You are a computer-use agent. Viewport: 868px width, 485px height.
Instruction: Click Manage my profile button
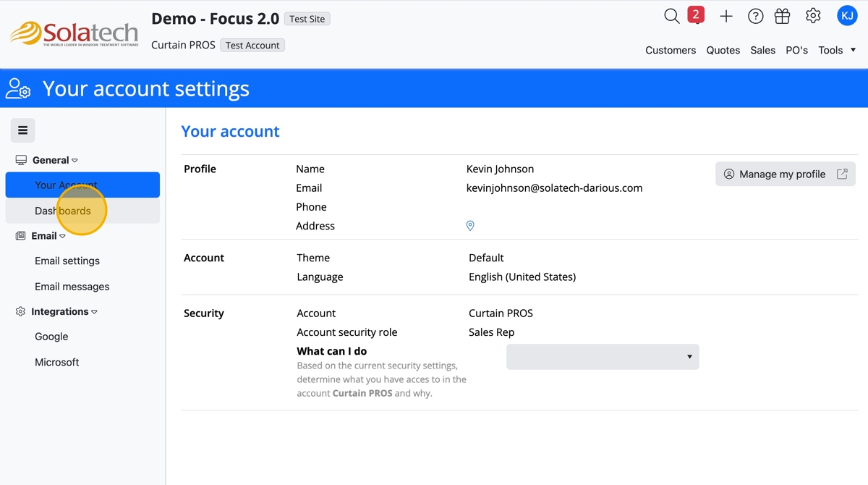[x=785, y=174]
